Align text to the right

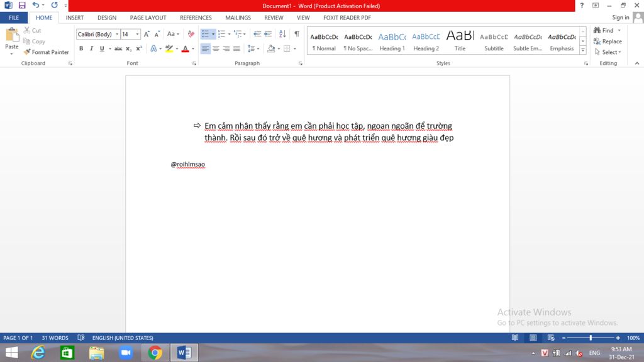226,48
